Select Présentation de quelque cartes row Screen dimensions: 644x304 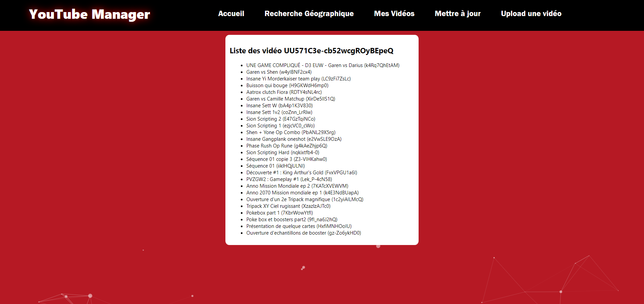299,226
